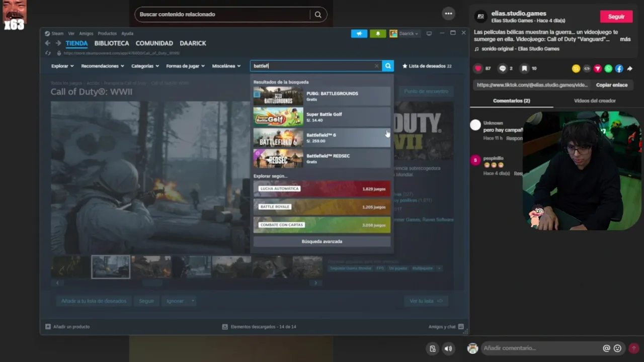Open the Ver menu in Steam
The height and width of the screenshot is (362, 644).
(x=71, y=34)
